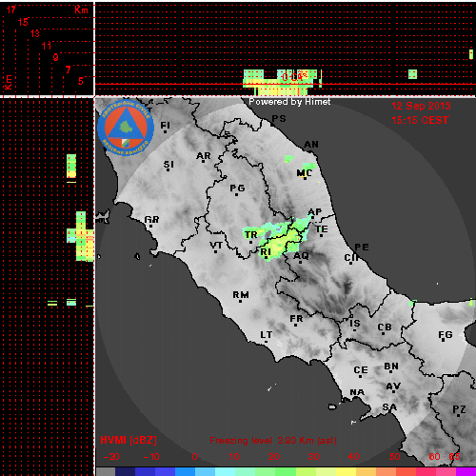Click the LT city label on map

267,335
